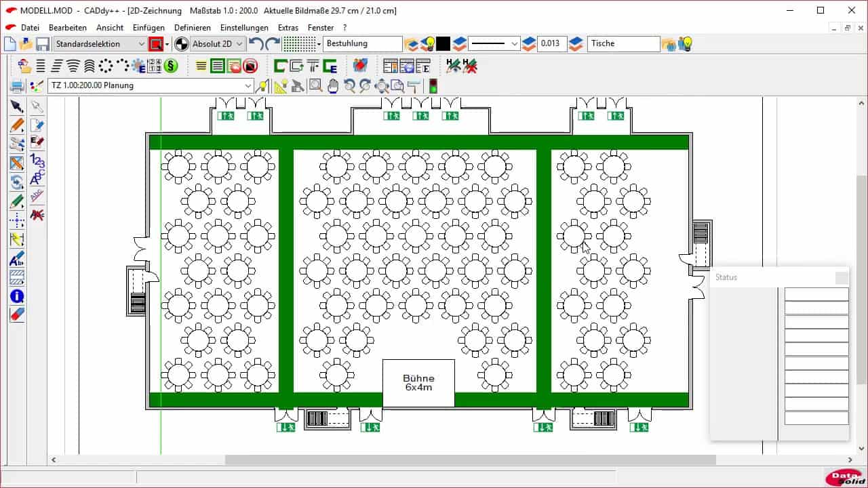Select the arrow pointer tool in left toolbar

point(17,106)
